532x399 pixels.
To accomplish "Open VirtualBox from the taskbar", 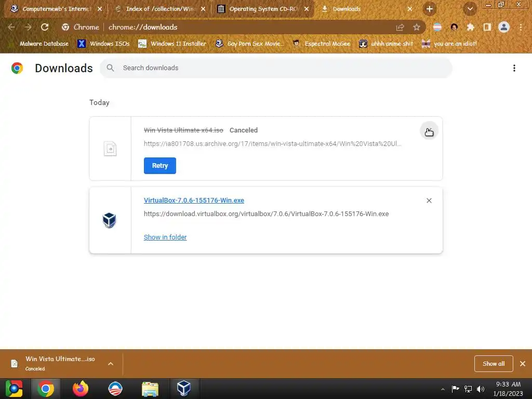I will pos(184,389).
